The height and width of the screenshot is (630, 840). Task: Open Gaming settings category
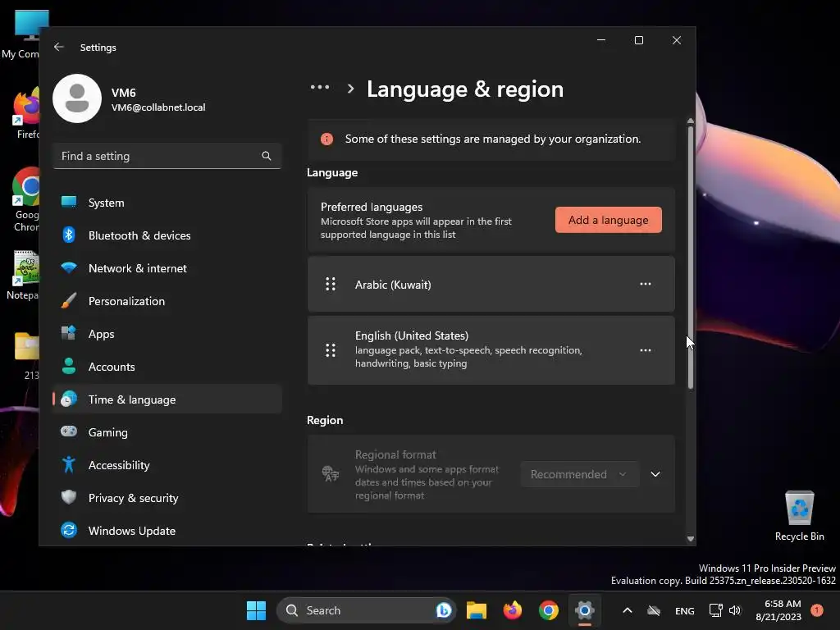pos(167,432)
